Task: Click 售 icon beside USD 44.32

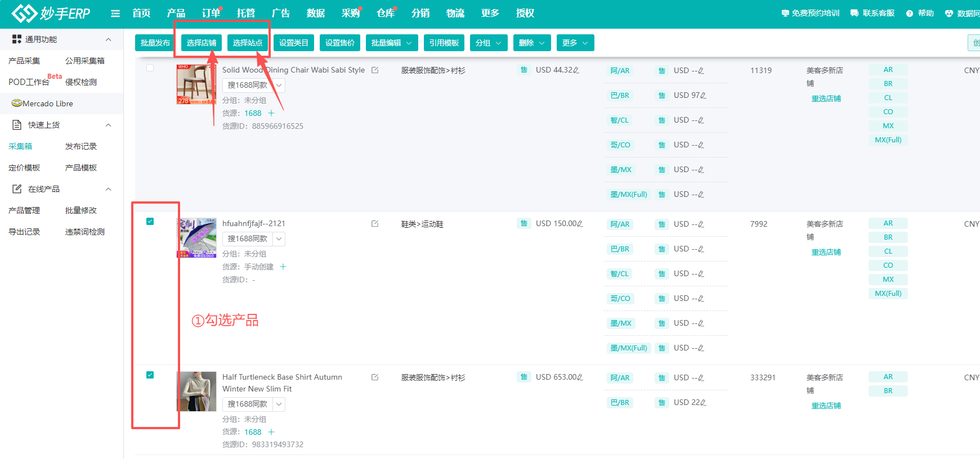Action: 524,70
